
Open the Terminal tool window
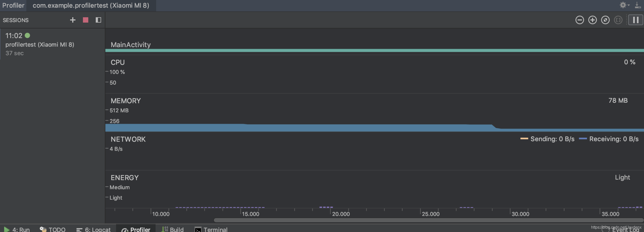point(211,229)
